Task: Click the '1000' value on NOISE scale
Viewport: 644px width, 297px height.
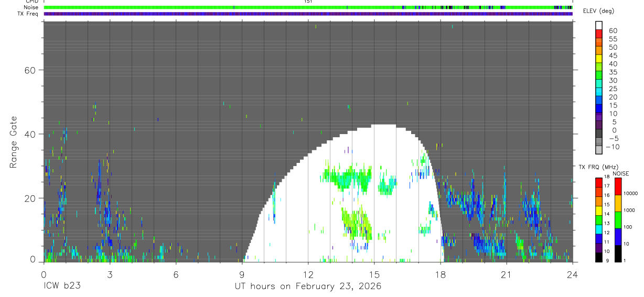Action: (x=630, y=211)
